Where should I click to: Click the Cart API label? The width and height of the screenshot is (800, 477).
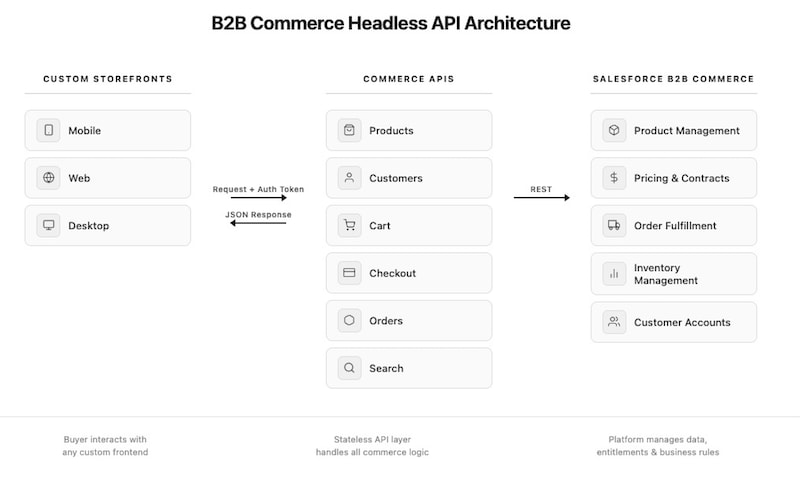380,225
